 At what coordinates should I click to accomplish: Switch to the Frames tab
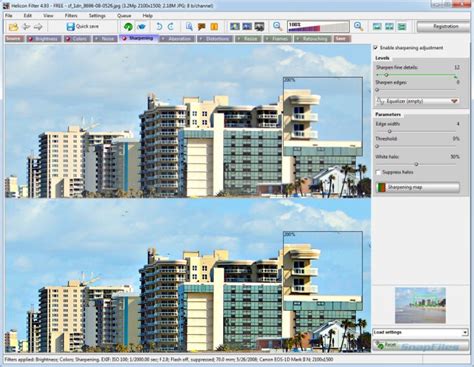[277, 39]
